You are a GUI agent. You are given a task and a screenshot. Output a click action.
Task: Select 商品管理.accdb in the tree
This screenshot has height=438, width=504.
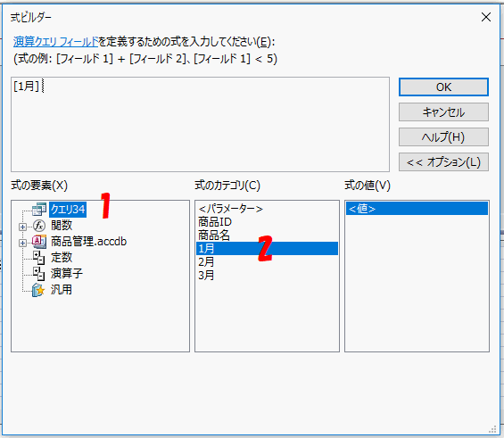coord(88,242)
